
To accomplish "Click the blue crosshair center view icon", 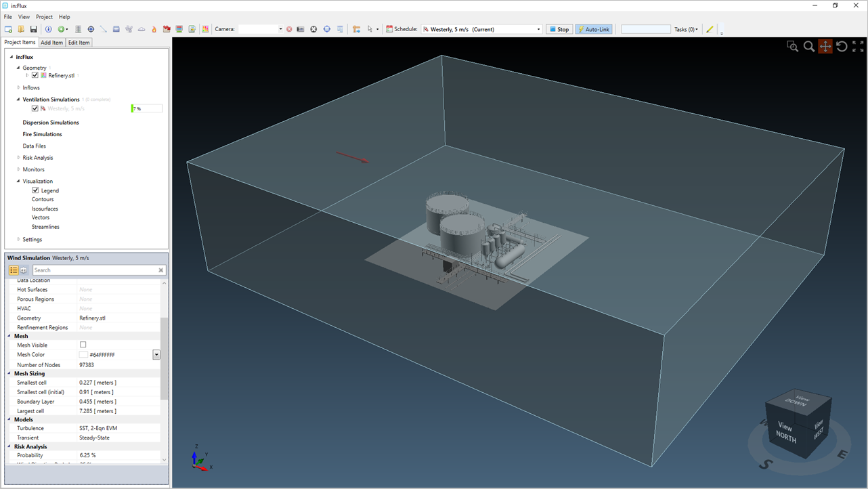I will [327, 29].
